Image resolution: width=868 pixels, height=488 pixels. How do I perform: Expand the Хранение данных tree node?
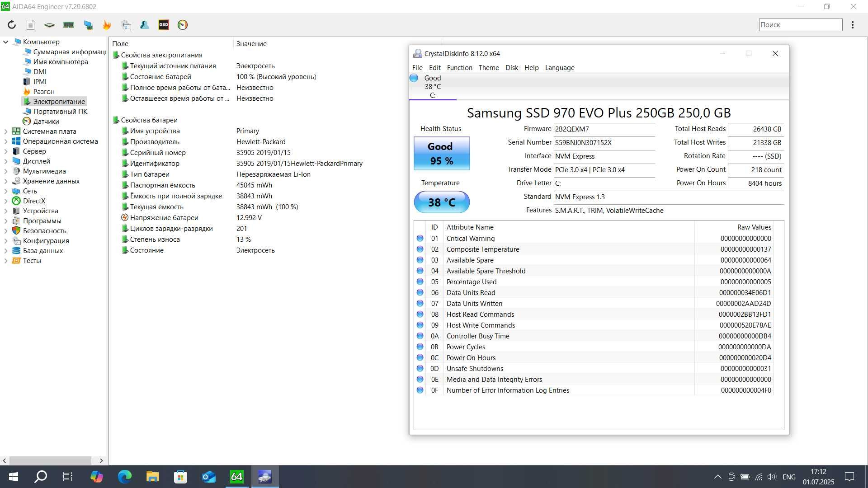(5, 181)
